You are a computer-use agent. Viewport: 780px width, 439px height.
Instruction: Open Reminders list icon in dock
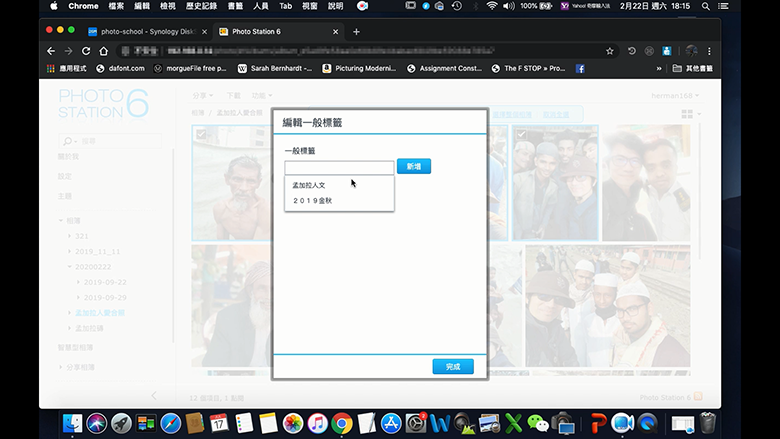point(244,424)
